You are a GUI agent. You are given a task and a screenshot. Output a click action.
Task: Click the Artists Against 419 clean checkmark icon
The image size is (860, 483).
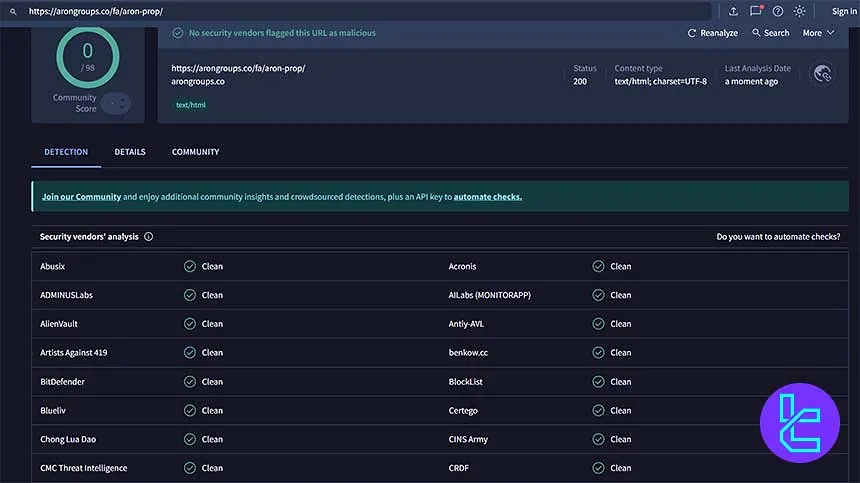click(x=190, y=353)
